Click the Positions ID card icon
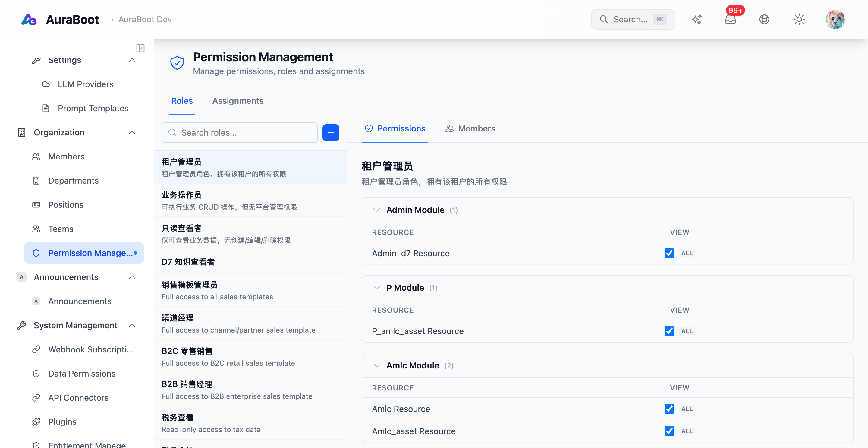The height and width of the screenshot is (448, 868). pyautogui.click(x=36, y=205)
